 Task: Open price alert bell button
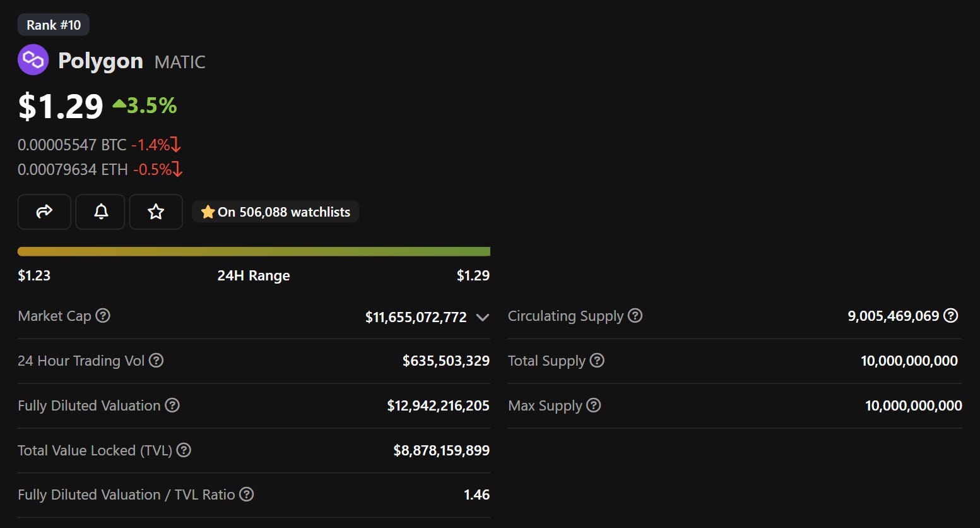(101, 212)
